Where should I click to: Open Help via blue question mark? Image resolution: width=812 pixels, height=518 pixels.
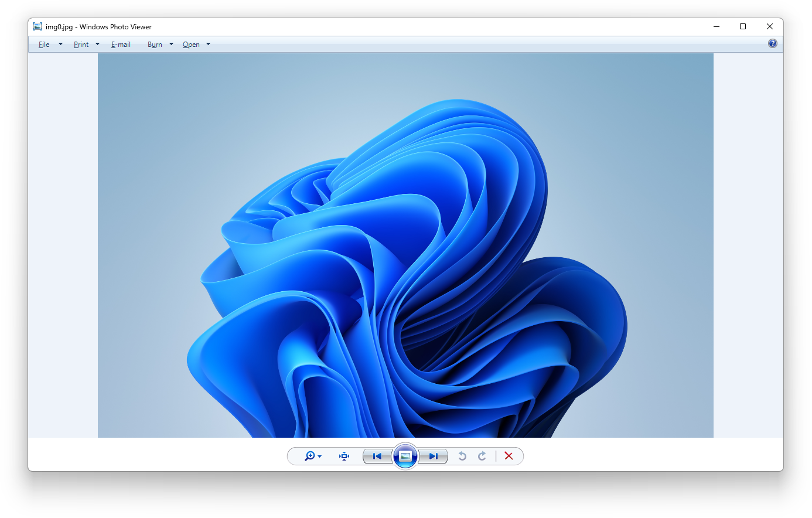coord(773,43)
